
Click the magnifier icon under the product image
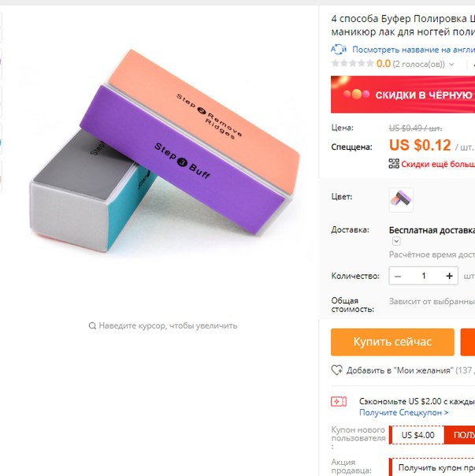point(92,325)
